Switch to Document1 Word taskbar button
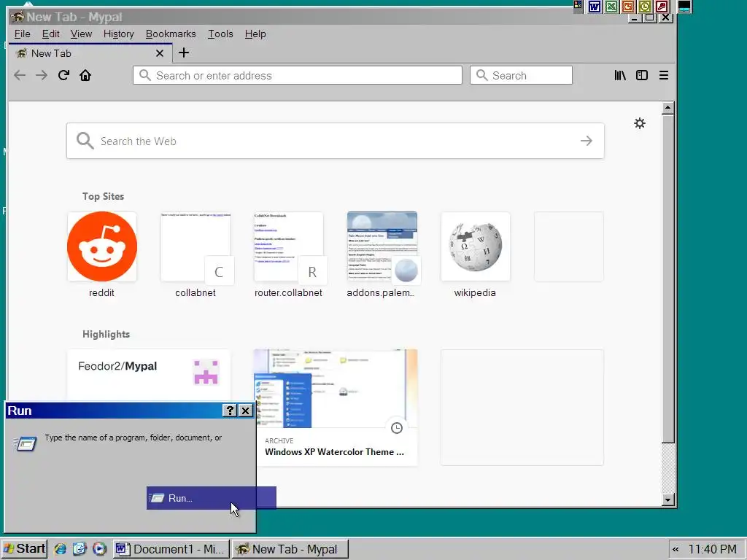 171,549
